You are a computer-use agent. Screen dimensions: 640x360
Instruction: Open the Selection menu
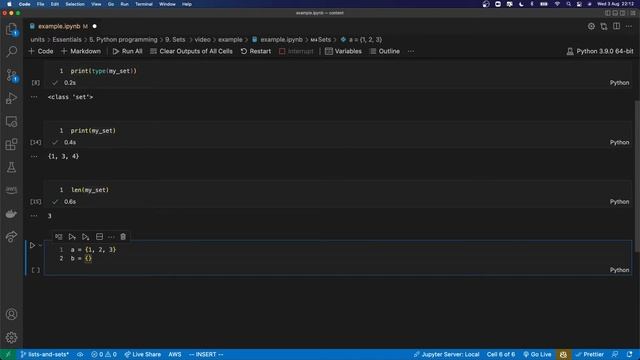[75, 4]
